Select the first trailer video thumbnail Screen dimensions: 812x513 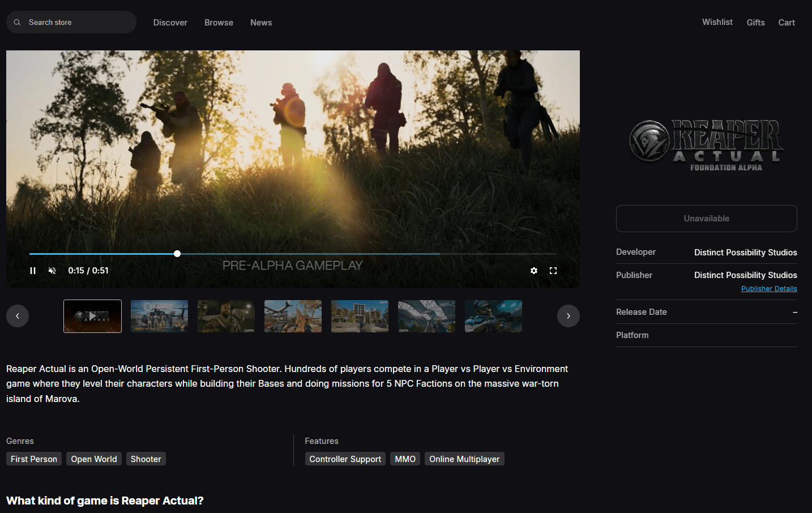coord(92,316)
